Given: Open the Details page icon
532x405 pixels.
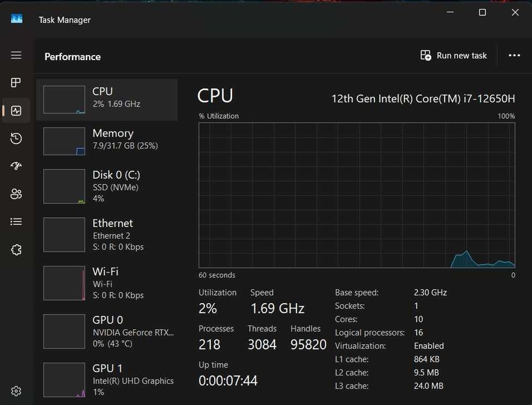Looking at the screenshot, I should coord(16,222).
